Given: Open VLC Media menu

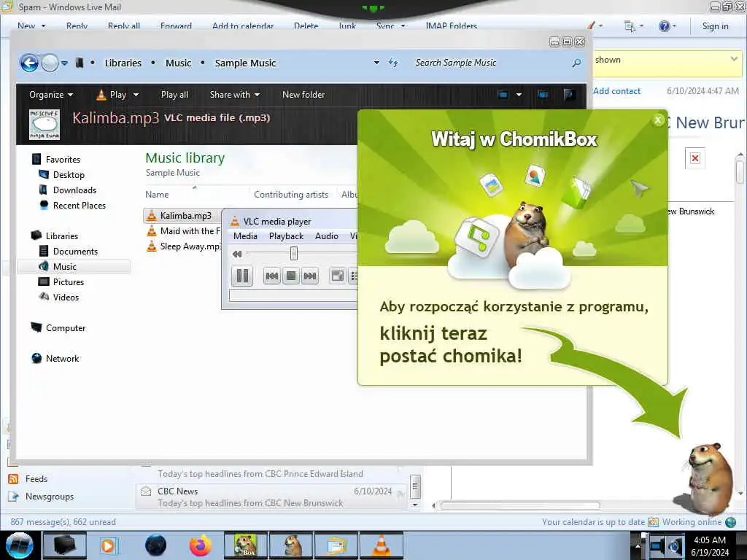Looking at the screenshot, I should 245,236.
